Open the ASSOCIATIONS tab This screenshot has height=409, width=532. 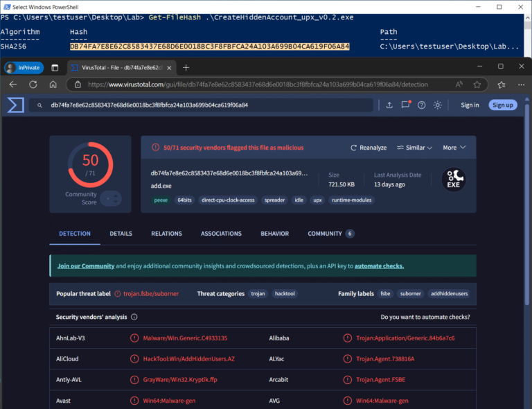point(221,234)
